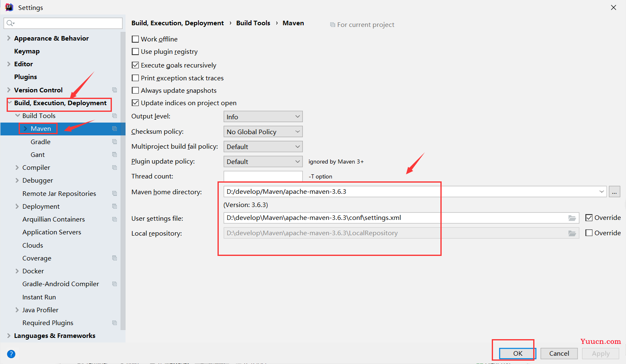Click project-level icon beside Coverage
The image size is (626, 364).
115,258
